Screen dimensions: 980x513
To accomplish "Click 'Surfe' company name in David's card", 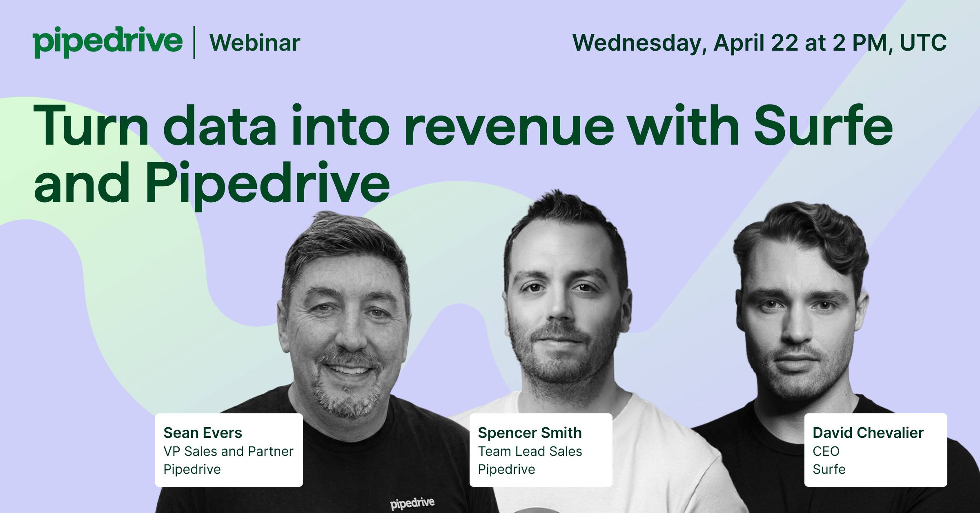I will click(x=829, y=469).
